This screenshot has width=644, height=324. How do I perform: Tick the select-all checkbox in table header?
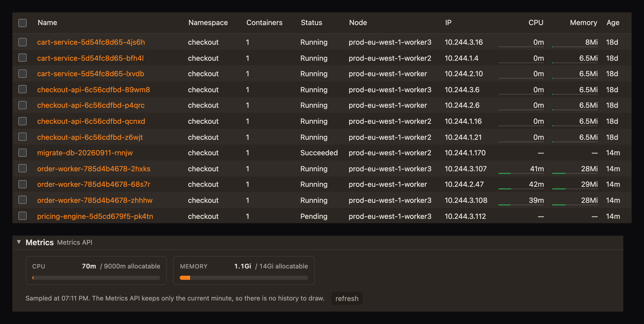(x=23, y=23)
